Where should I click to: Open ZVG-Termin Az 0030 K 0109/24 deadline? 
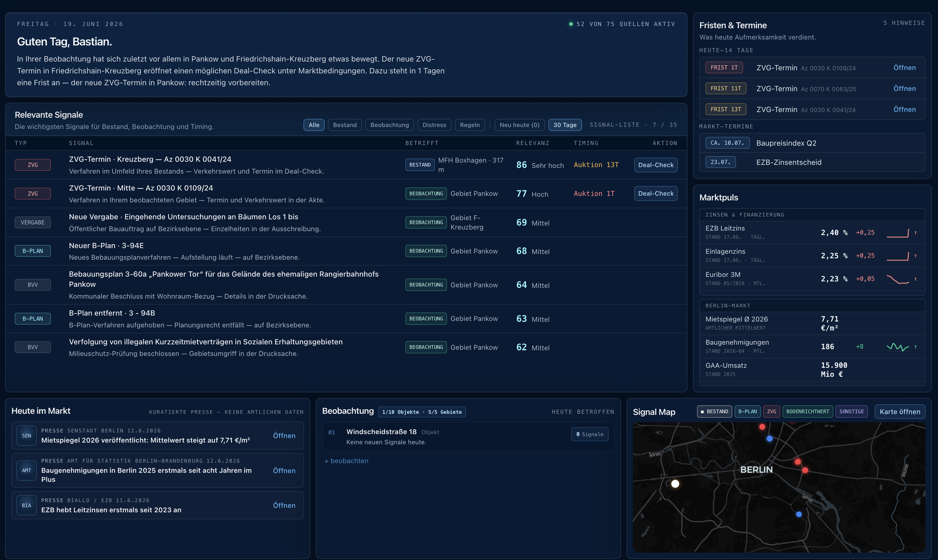click(x=904, y=68)
